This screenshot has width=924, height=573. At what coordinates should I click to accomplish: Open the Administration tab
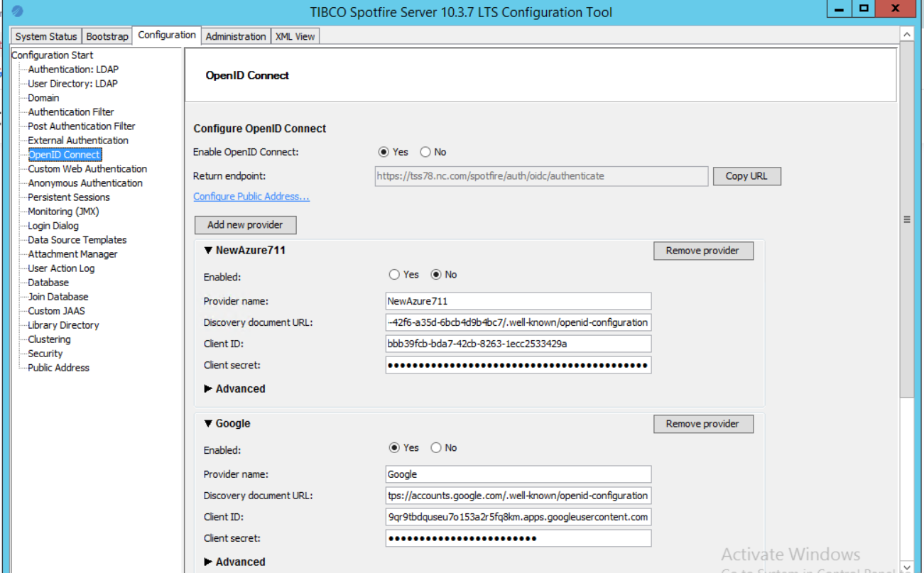(236, 36)
